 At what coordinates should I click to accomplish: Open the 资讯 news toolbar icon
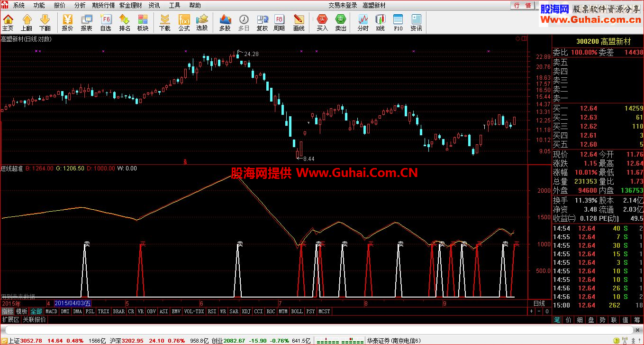click(x=416, y=22)
